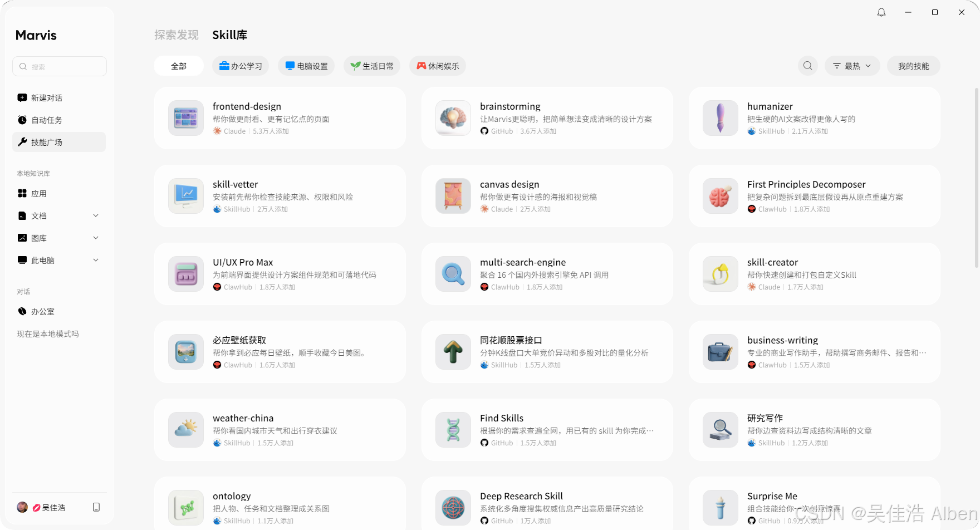980x530 pixels.
Task: Click the 此电脑 sidebar item
Action: pyautogui.click(x=59, y=260)
